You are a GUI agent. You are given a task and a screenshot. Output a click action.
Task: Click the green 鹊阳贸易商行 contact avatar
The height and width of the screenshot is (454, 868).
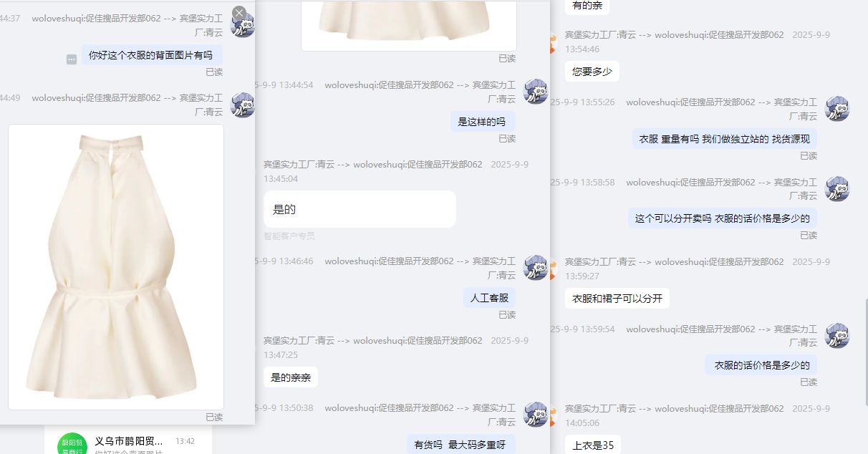click(72, 444)
